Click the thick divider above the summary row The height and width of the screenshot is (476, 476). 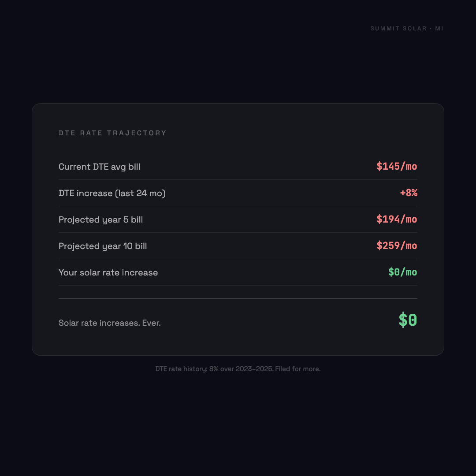[238, 298]
